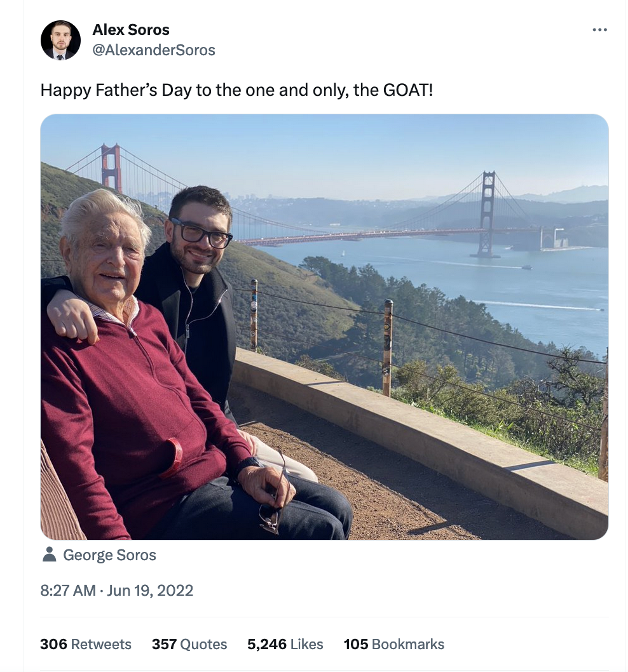Click the 105 Bookmarks count
628x672 pixels.
click(394, 644)
